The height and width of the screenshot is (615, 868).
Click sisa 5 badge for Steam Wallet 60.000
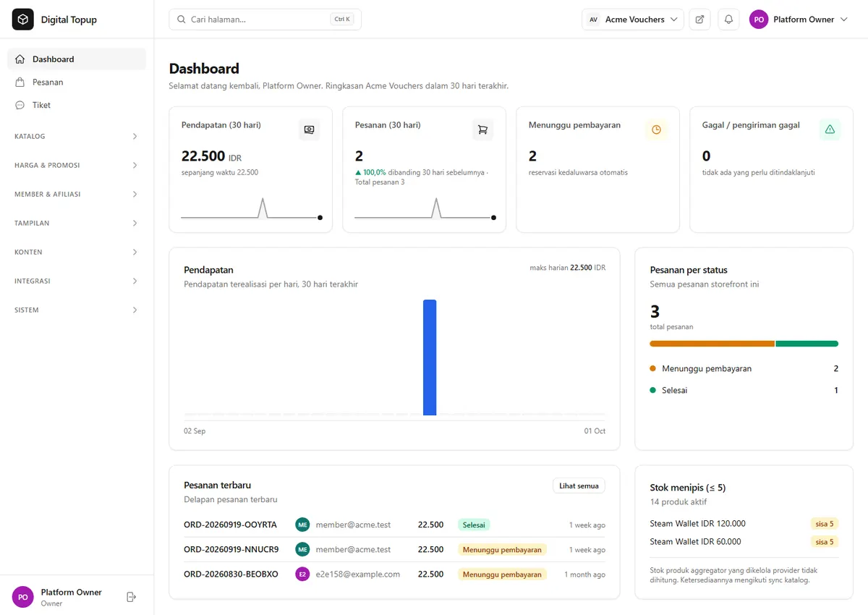coord(824,541)
